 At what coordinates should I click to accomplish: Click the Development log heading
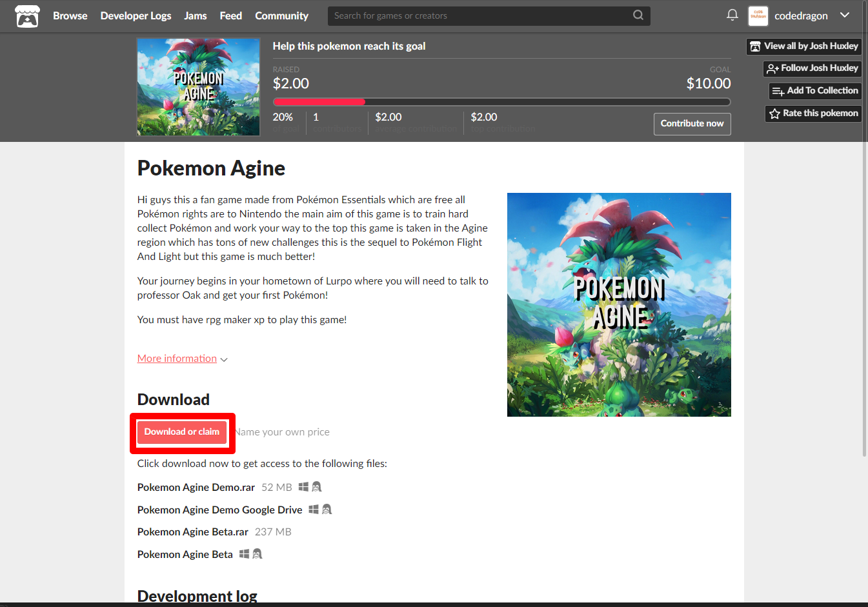click(197, 596)
